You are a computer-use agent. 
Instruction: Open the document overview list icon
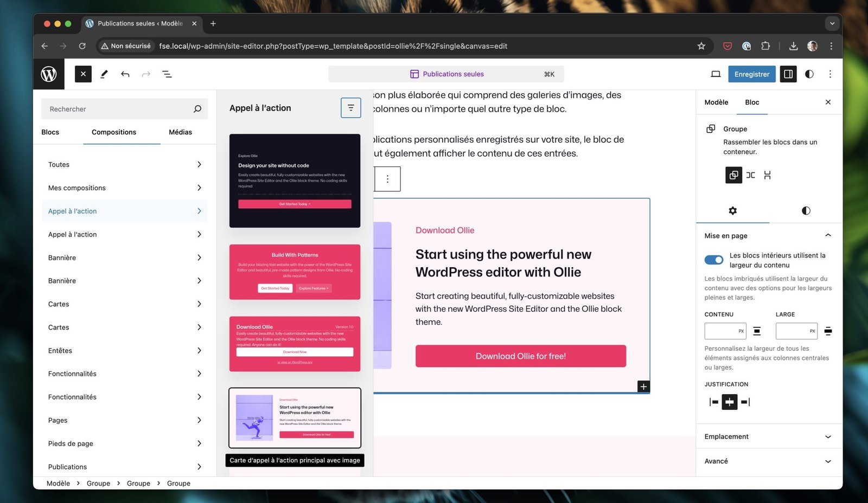point(167,74)
